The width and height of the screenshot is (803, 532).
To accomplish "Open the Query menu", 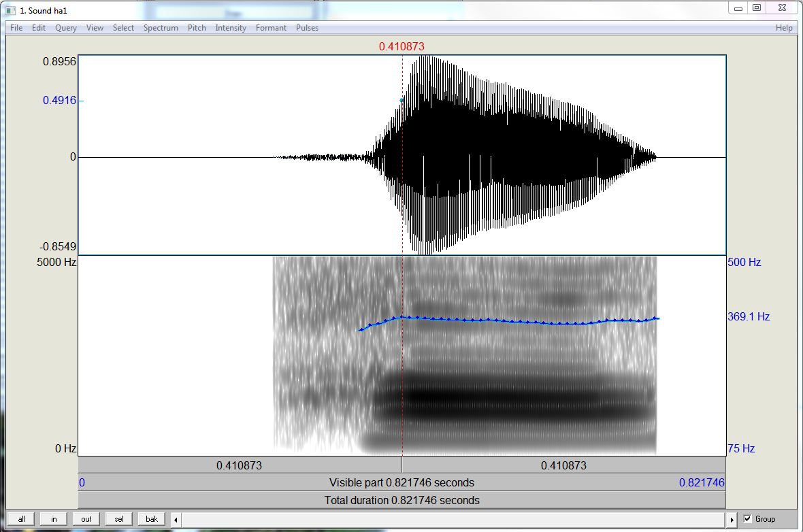I will (66, 28).
